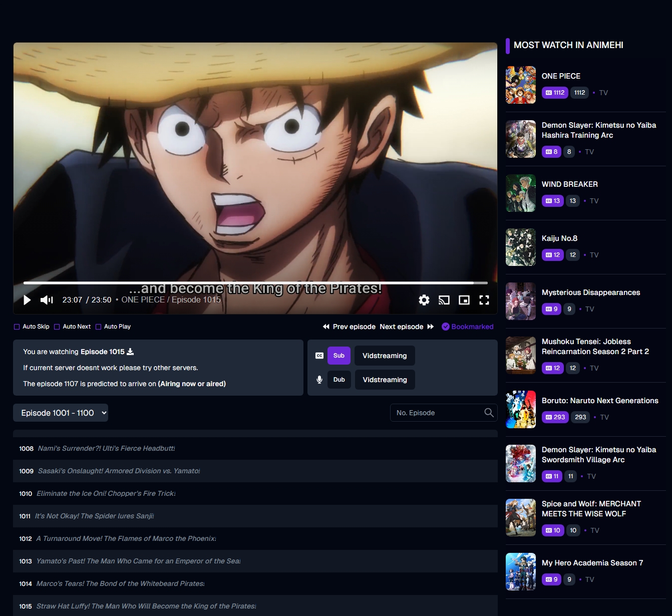Viewport: 672px width, 616px height.
Task: Enable the Auto Play checkbox
Action: click(x=98, y=327)
